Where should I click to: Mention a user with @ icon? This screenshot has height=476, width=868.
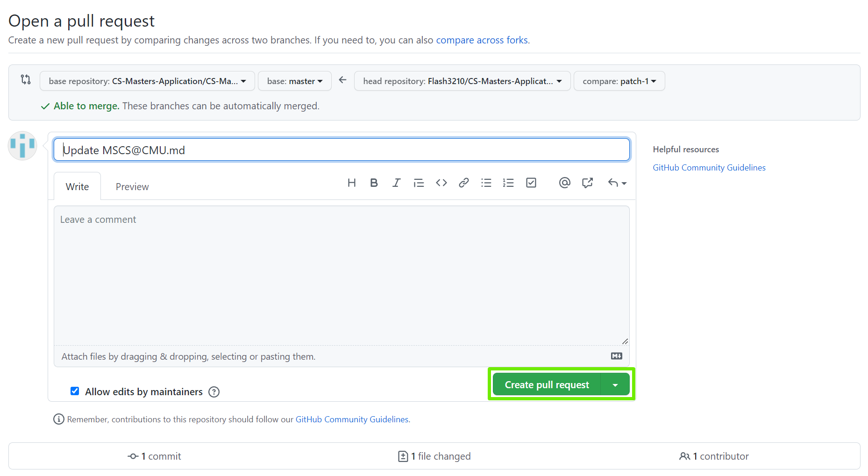coord(565,183)
